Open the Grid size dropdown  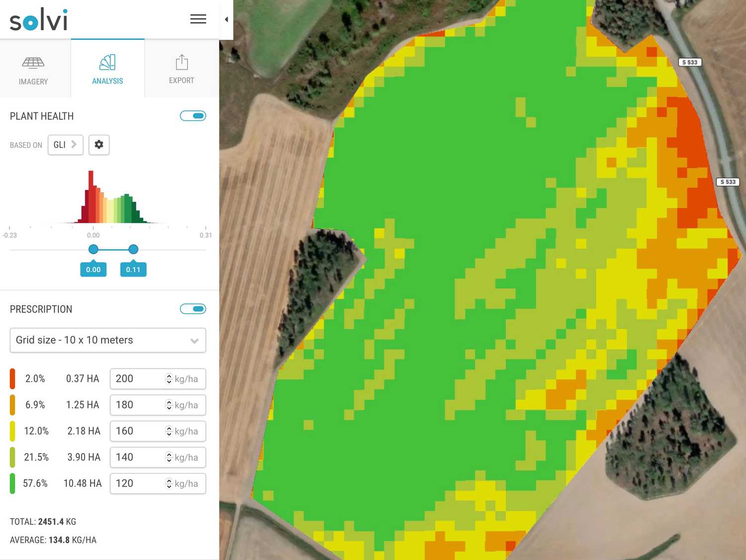(107, 340)
